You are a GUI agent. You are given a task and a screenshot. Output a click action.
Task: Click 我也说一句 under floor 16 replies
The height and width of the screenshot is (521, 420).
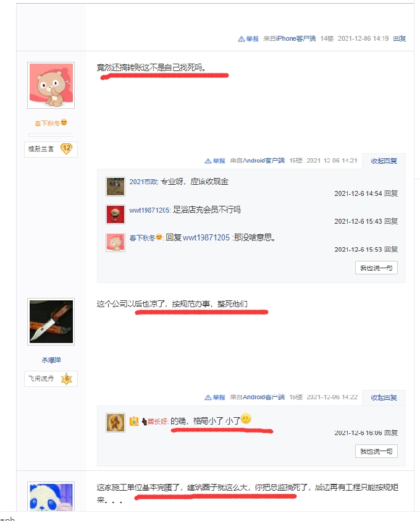pos(376,451)
